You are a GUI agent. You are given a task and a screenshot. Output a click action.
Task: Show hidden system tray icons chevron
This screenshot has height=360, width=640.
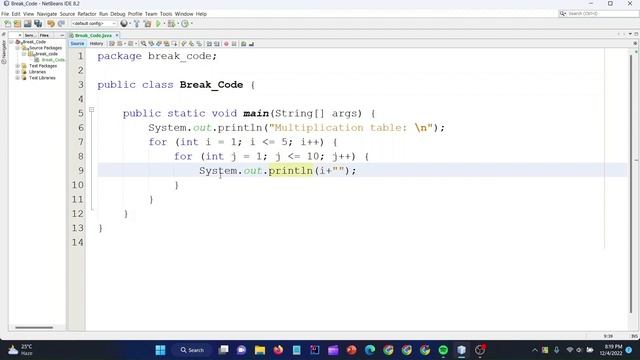535,350
